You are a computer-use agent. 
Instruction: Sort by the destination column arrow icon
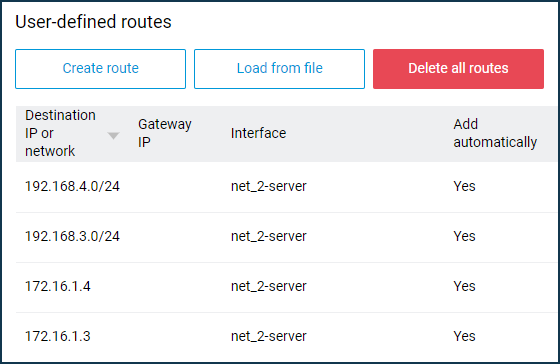pos(114,136)
